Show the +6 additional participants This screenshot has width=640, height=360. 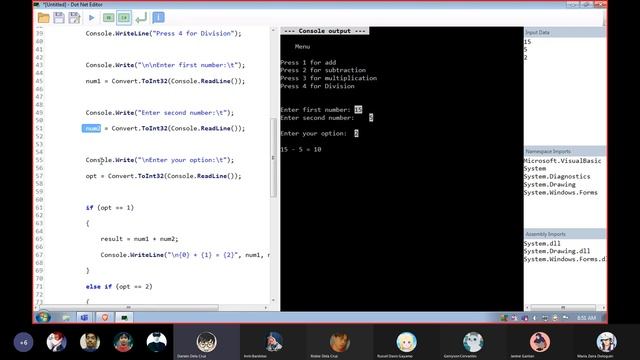[23, 342]
